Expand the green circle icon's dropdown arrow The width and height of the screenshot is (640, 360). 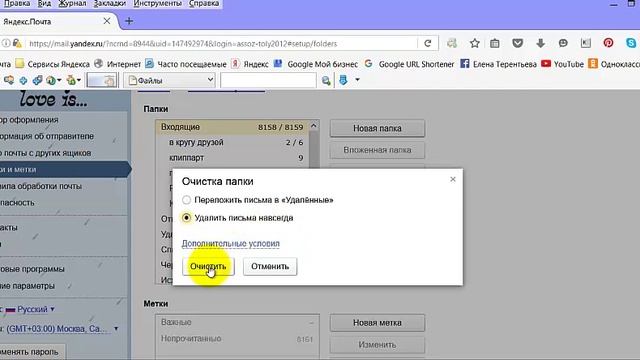tap(59, 80)
